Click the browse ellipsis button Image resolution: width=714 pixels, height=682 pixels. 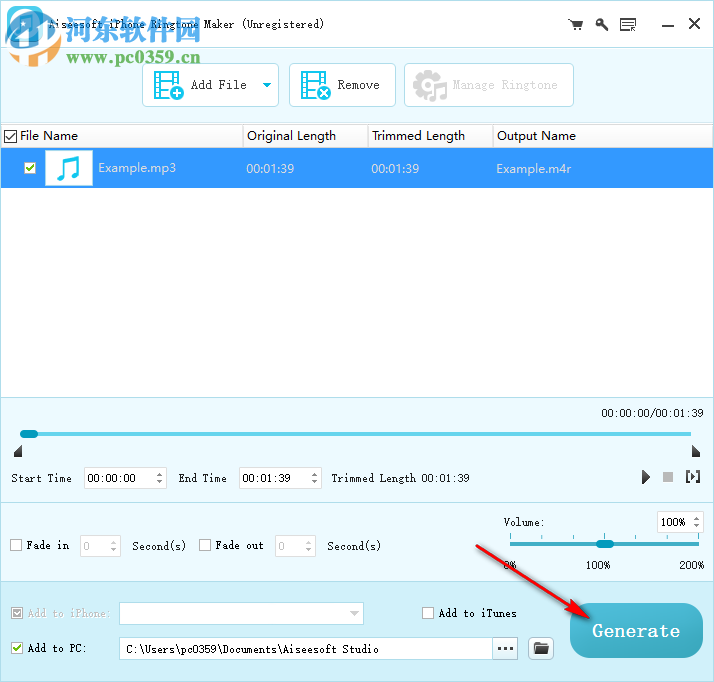pos(505,648)
